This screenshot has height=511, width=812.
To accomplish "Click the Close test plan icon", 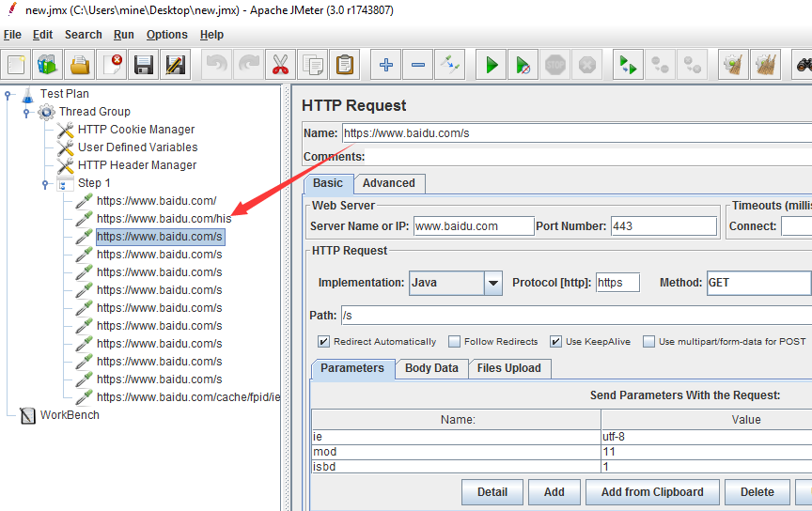I will 112,65.
